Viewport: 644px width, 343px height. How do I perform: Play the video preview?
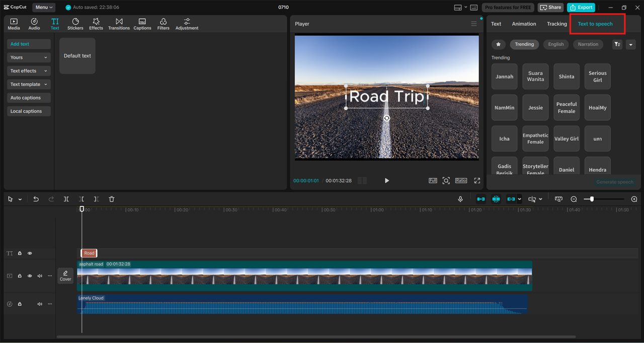[386, 181]
